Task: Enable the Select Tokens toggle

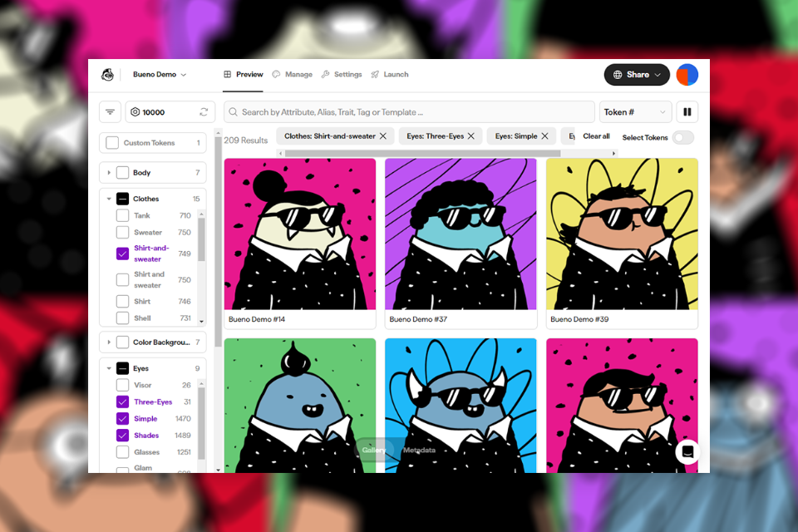Action: tap(683, 137)
